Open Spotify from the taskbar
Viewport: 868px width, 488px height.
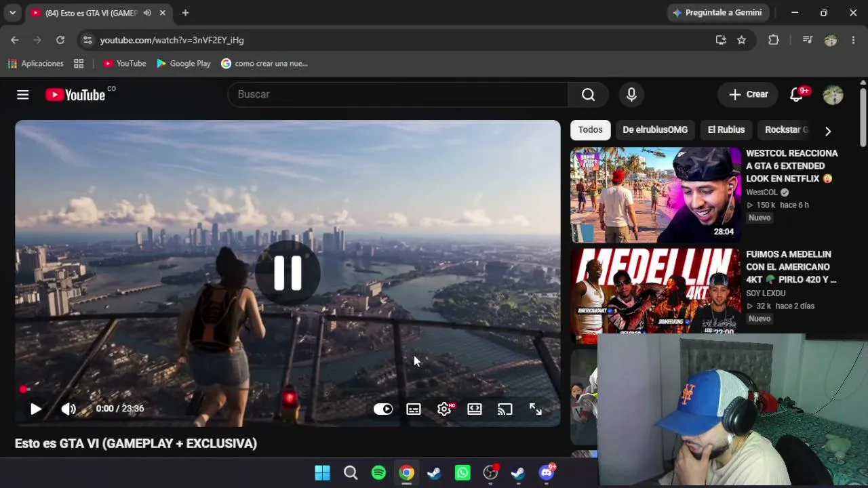click(x=378, y=472)
